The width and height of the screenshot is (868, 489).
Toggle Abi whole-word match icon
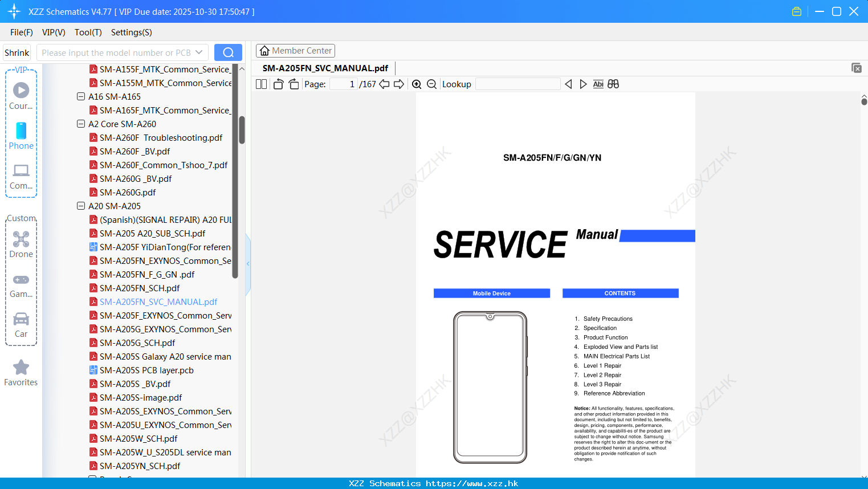tap(598, 84)
